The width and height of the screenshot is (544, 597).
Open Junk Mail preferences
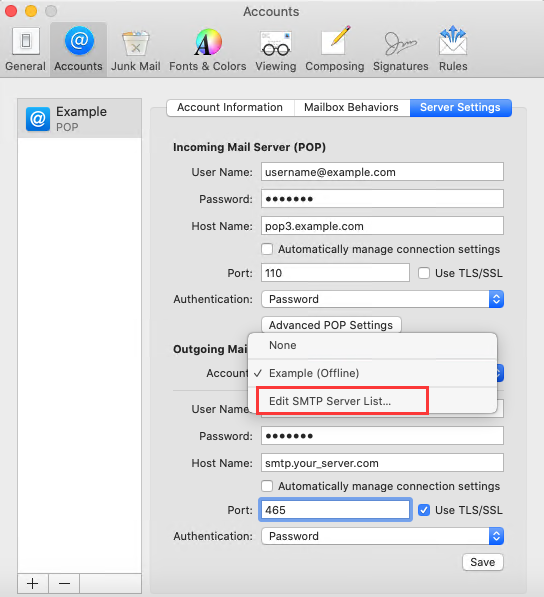coord(136,49)
